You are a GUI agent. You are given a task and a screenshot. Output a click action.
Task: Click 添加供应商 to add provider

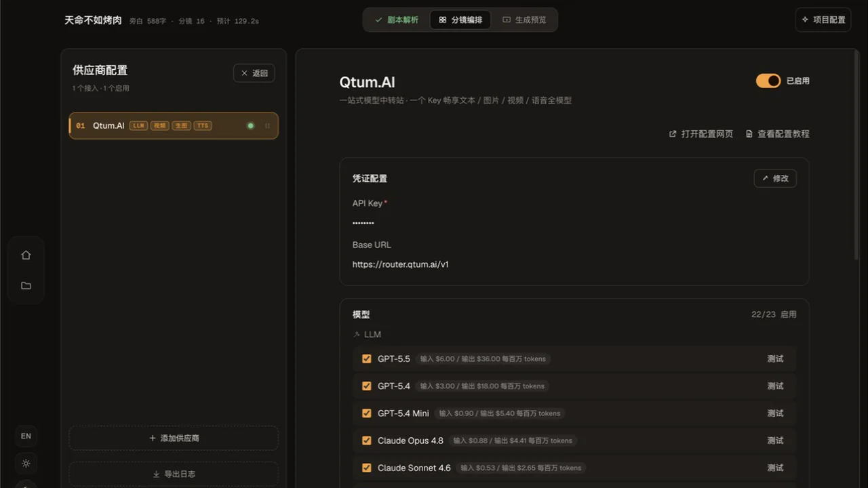[174, 438]
